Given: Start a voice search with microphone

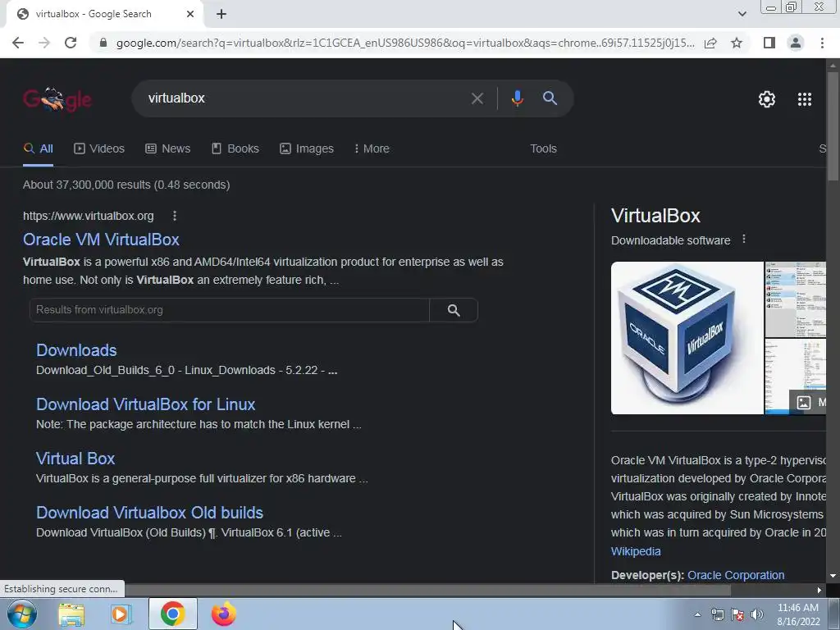Looking at the screenshot, I should coord(517,98).
